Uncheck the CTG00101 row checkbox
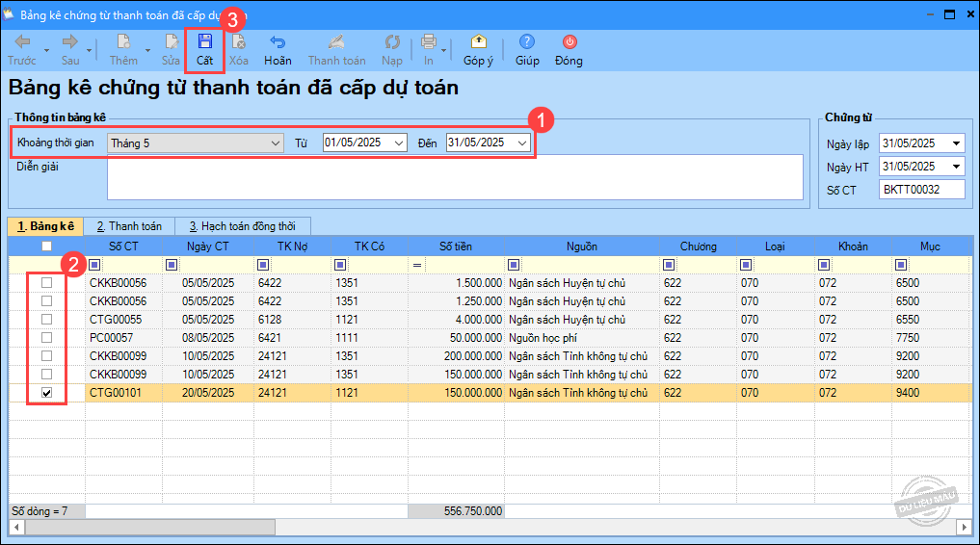The width and height of the screenshot is (980, 545). click(x=47, y=393)
